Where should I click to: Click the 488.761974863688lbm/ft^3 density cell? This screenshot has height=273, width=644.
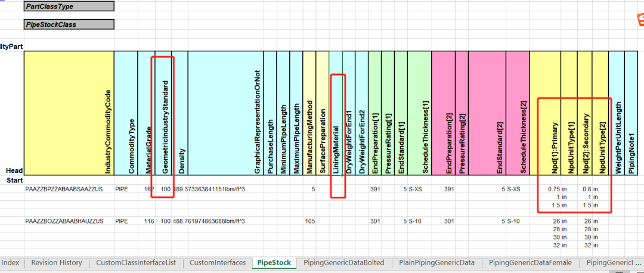pos(209,221)
